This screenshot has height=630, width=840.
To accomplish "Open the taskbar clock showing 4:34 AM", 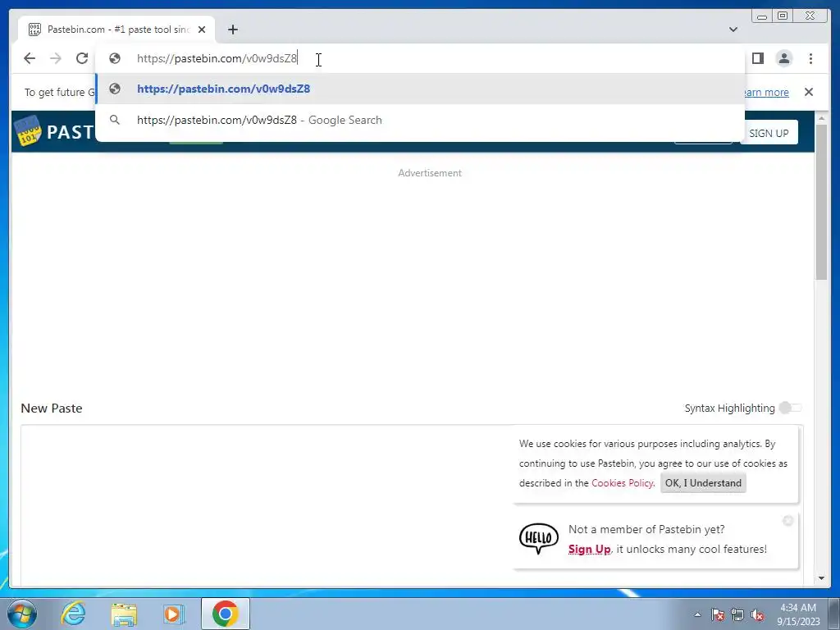I will (x=798, y=614).
